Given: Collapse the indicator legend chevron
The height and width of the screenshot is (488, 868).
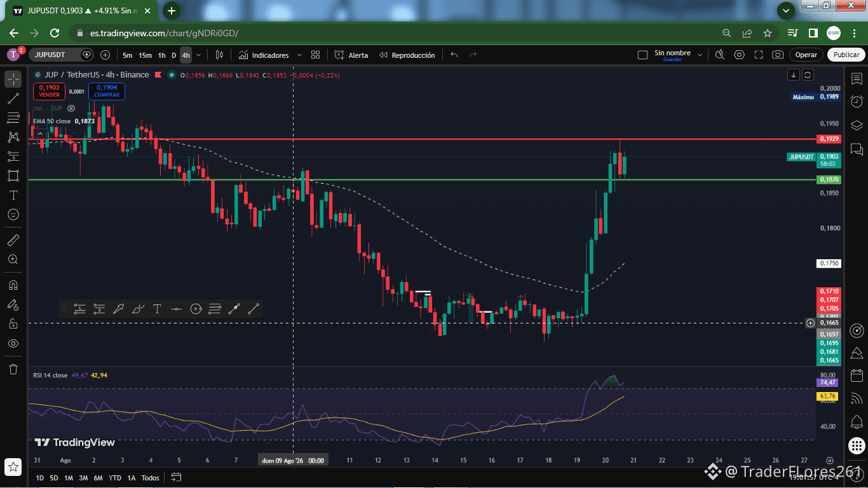Looking at the screenshot, I should pos(40,133).
